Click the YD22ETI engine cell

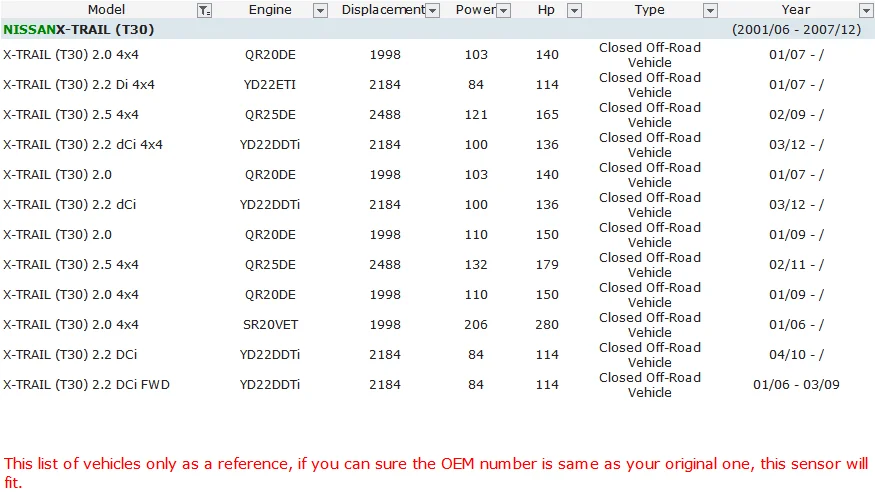(270, 85)
